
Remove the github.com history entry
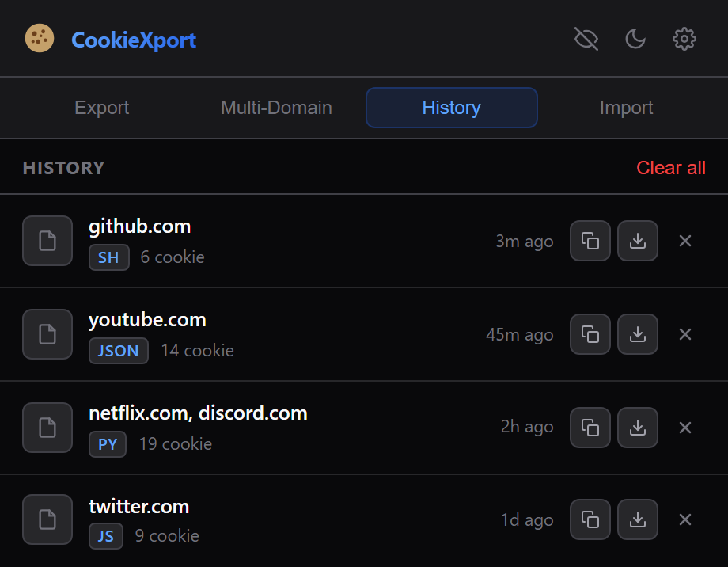(685, 241)
